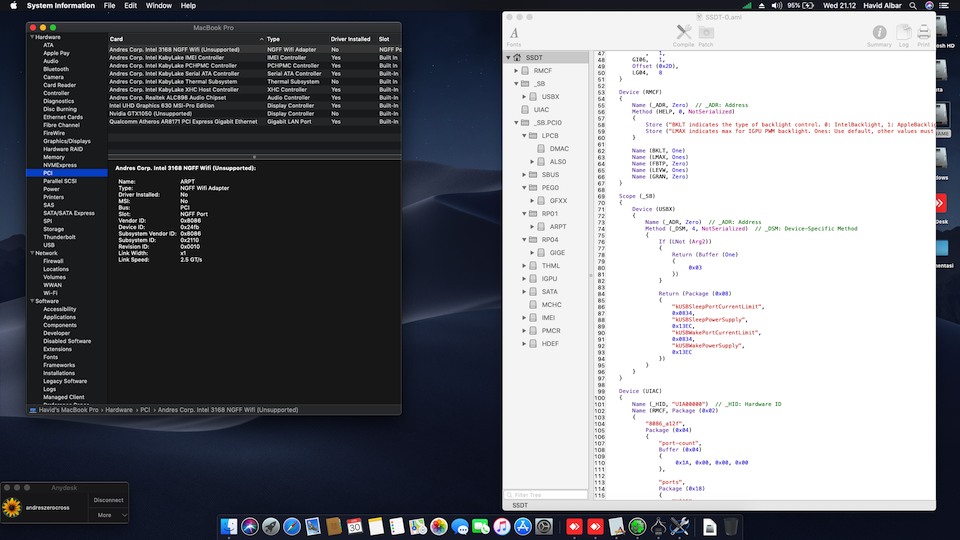Open the Window menu
The height and width of the screenshot is (540, 960).
tap(158, 6)
